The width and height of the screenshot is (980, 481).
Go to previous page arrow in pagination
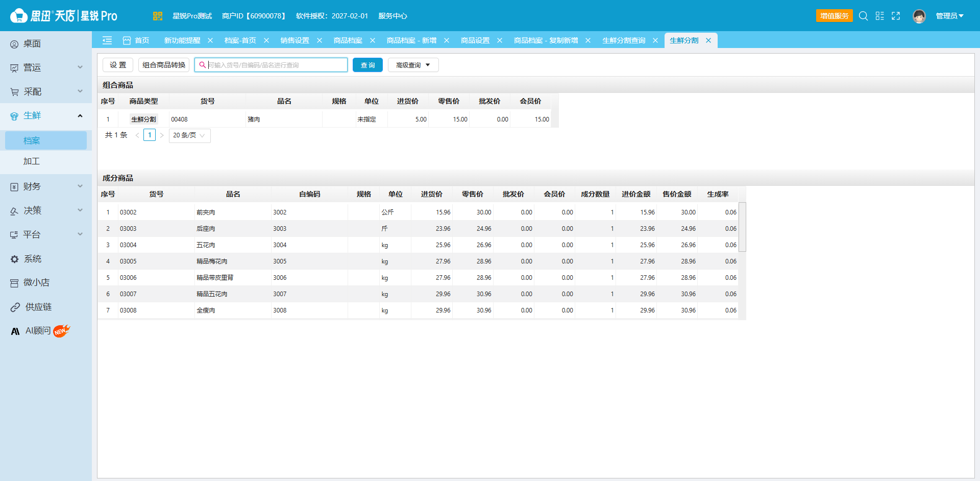[137, 135]
